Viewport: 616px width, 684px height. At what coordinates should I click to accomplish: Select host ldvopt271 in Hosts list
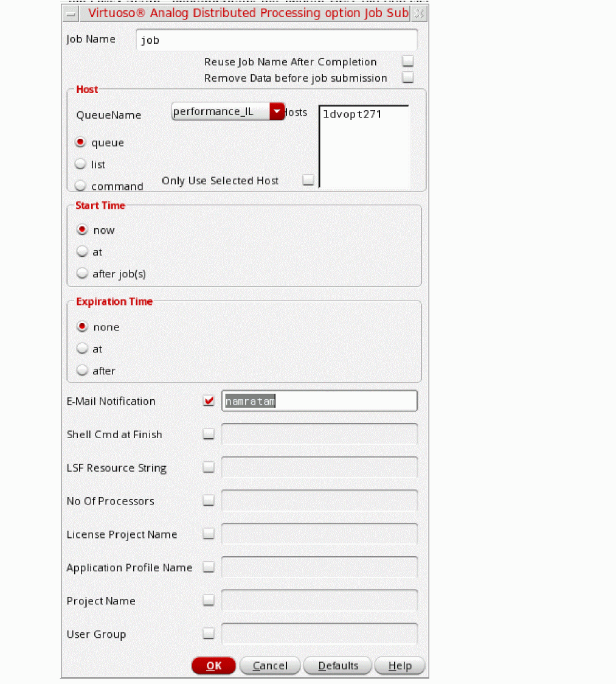click(x=352, y=114)
